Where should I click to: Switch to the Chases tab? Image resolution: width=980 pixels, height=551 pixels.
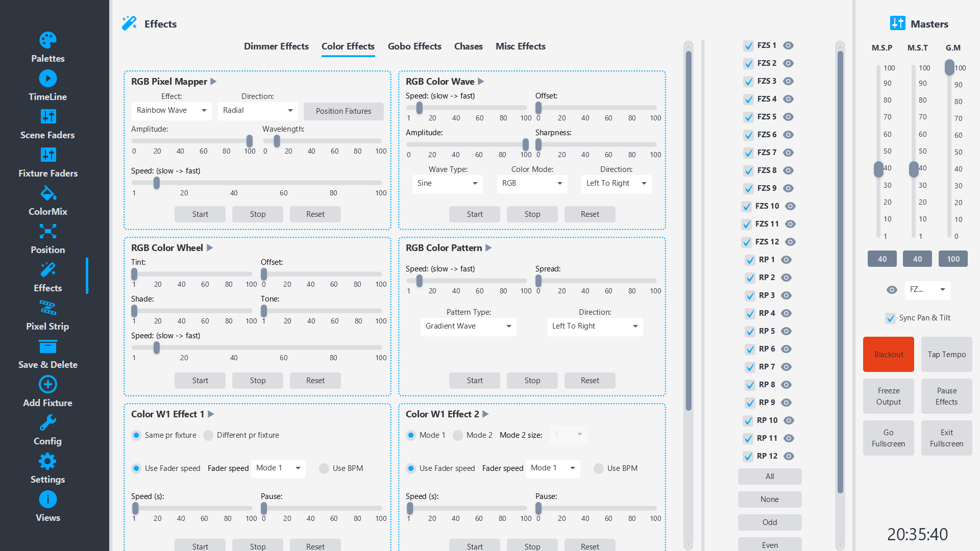(x=468, y=46)
